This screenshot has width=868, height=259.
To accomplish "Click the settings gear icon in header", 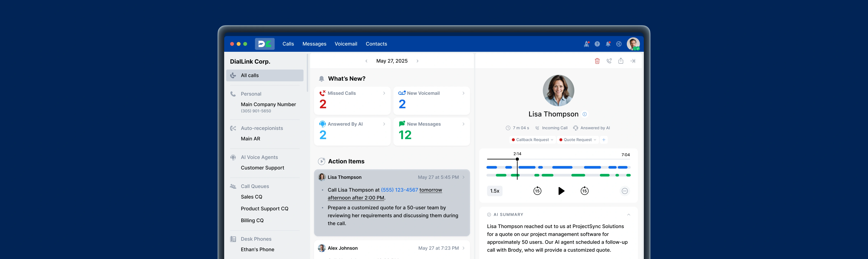I will [x=619, y=44].
